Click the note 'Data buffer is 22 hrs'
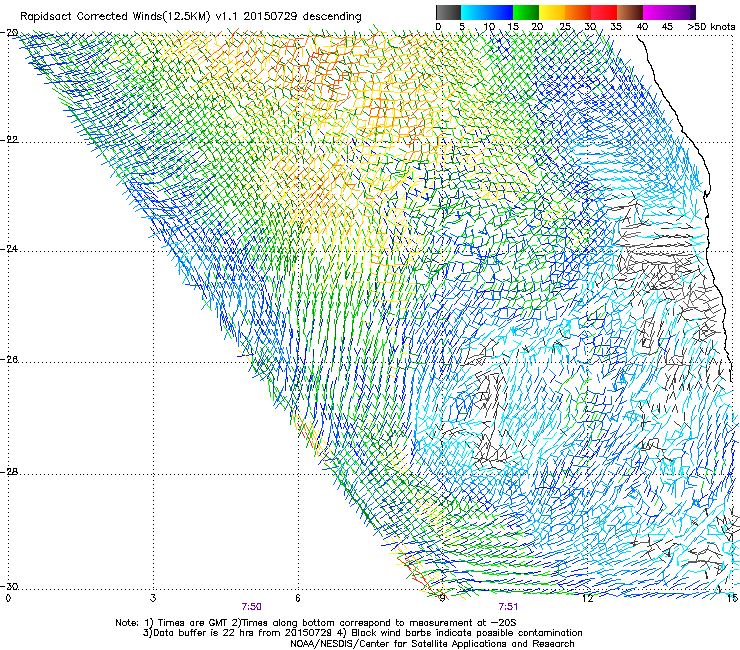The image size is (740, 650). coord(204,633)
